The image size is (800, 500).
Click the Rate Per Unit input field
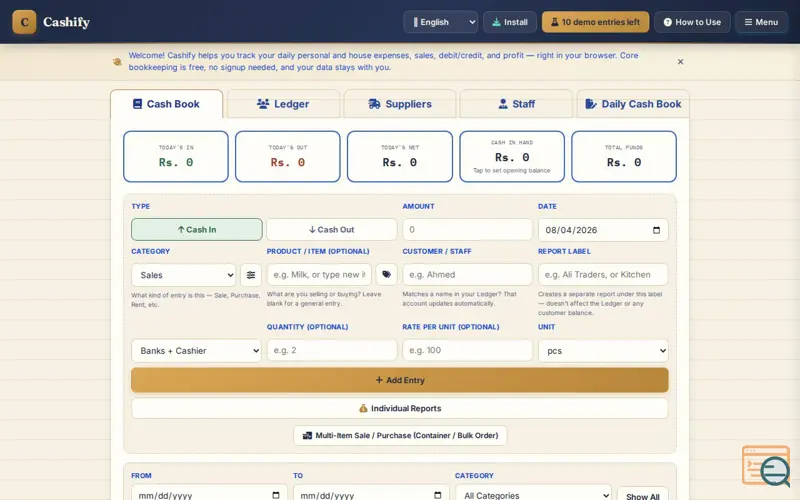pyautogui.click(x=467, y=351)
